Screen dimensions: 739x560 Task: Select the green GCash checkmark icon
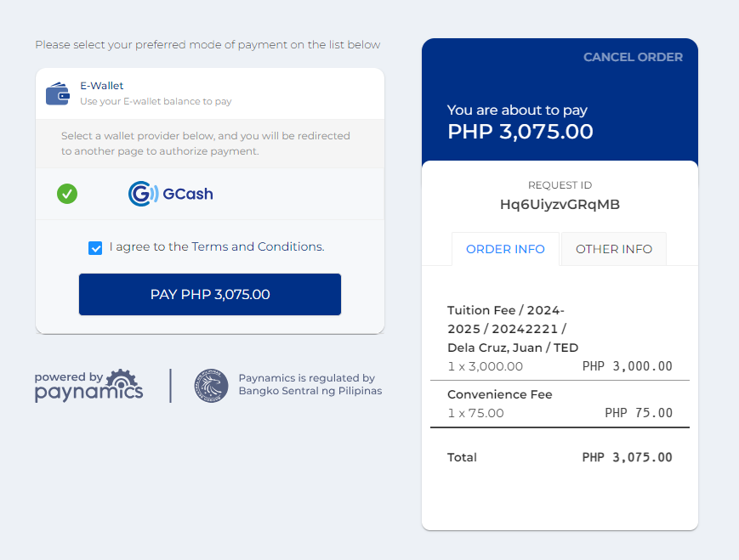tap(67, 194)
